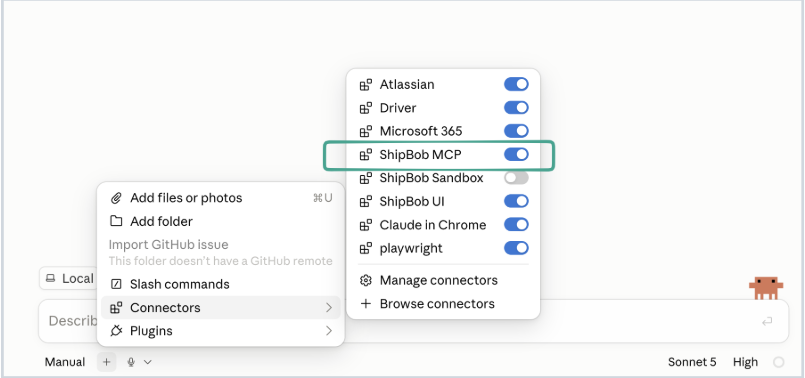Click the ShipBob Sandbox connector icon
Image resolution: width=805 pixels, height=378 pixels.
pos(366,178)
